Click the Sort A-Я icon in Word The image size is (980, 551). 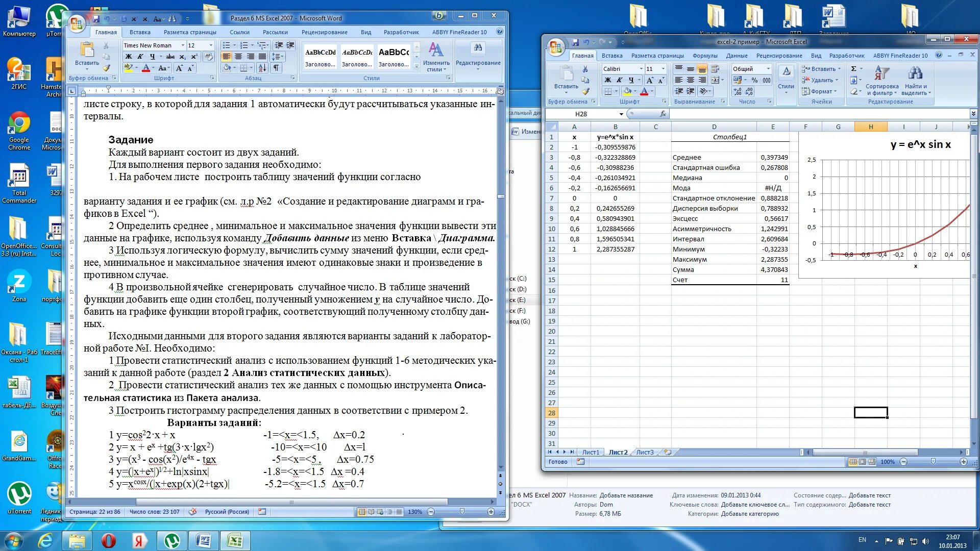[262, 68]
